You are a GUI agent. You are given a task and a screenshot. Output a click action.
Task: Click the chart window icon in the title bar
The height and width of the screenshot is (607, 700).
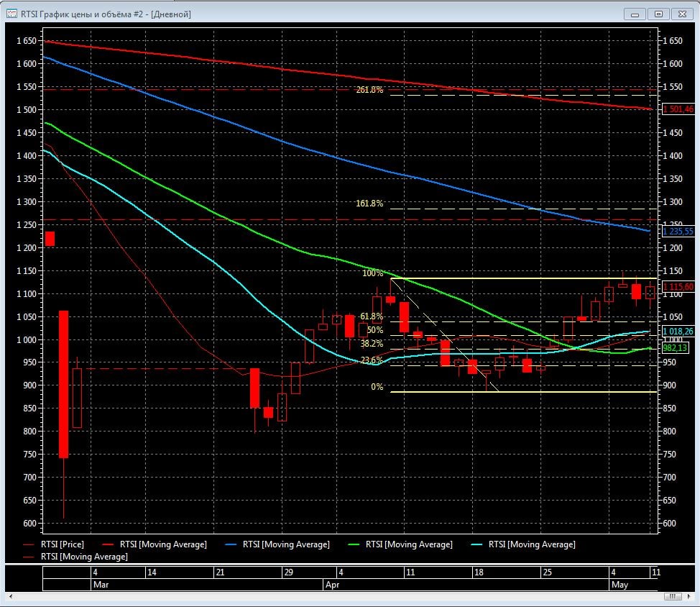tap(12, 14)
